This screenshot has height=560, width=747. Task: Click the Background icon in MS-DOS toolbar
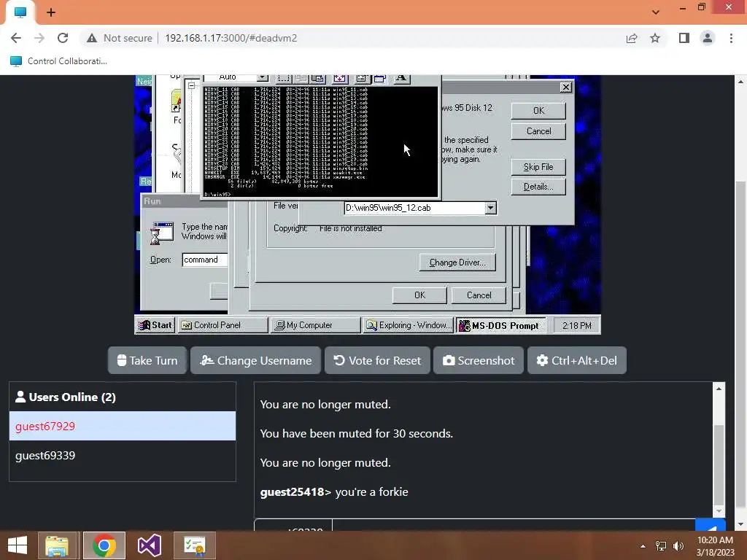click(379, 77)
